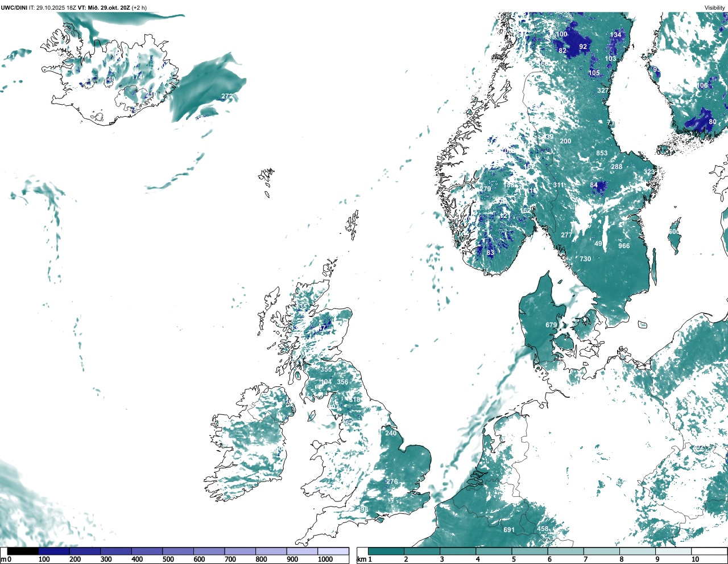Click the '84' value in dark blue patch
This screenshot has width=728, height=564.
point(594,185)
